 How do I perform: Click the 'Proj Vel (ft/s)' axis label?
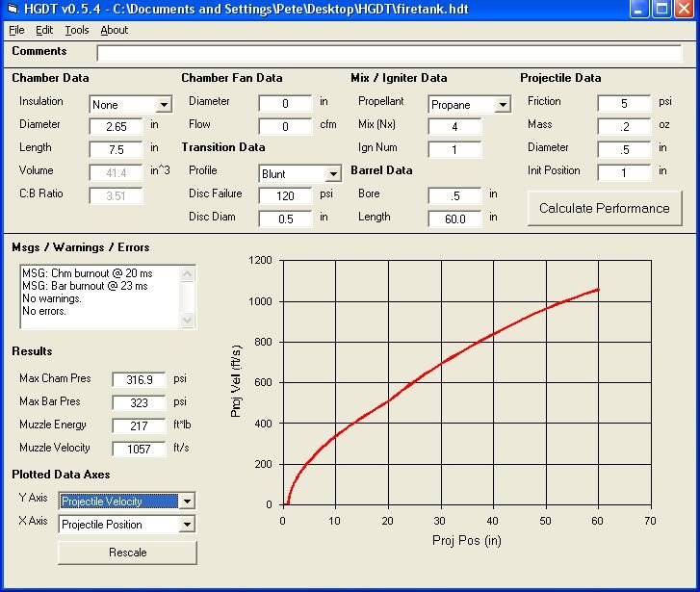[x=236, y=381]
